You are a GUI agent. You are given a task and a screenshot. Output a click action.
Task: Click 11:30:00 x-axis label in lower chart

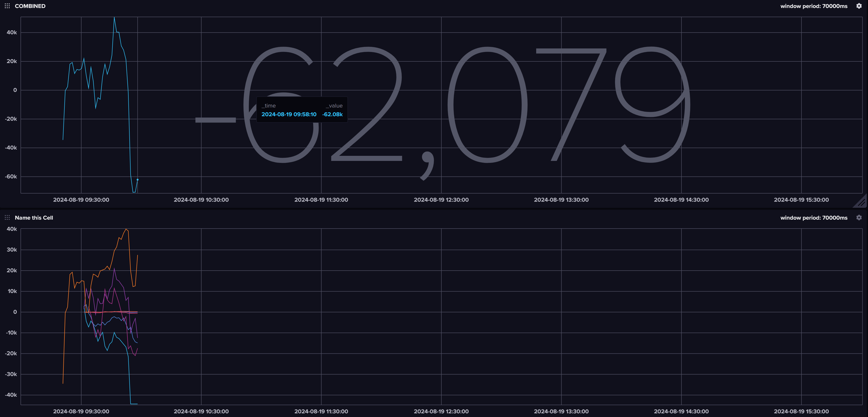point(321,411)
